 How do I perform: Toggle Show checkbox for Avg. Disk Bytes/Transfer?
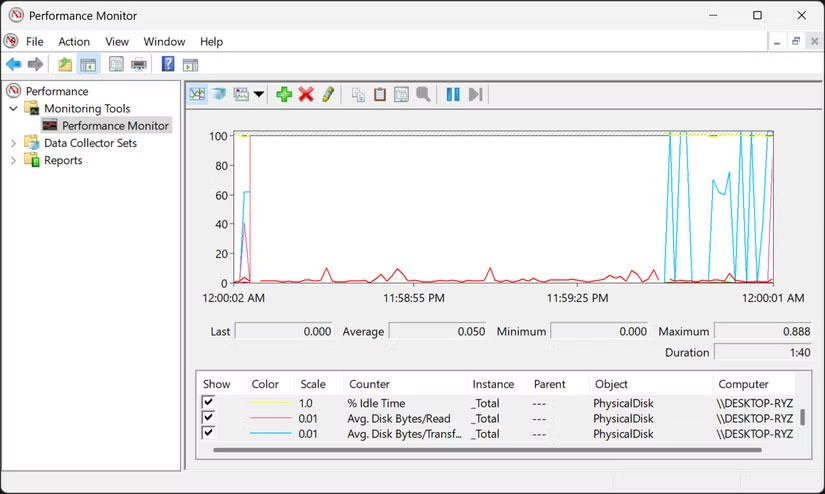(x=209, y=433)
